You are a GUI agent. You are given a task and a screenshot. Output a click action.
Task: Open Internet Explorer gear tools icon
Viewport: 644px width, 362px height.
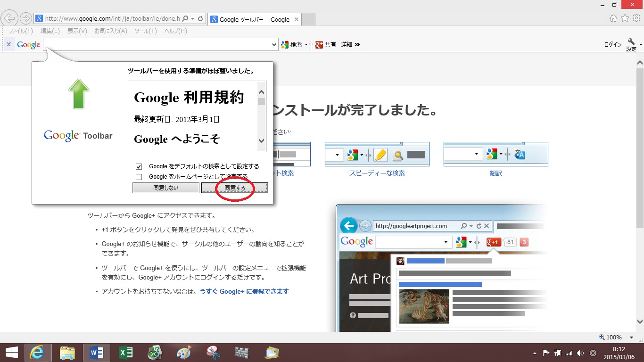coord(636,18)
